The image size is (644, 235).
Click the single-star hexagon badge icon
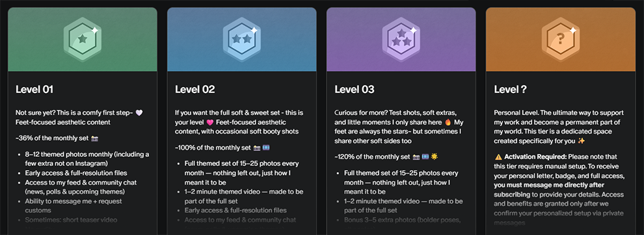tap(83, 40)
